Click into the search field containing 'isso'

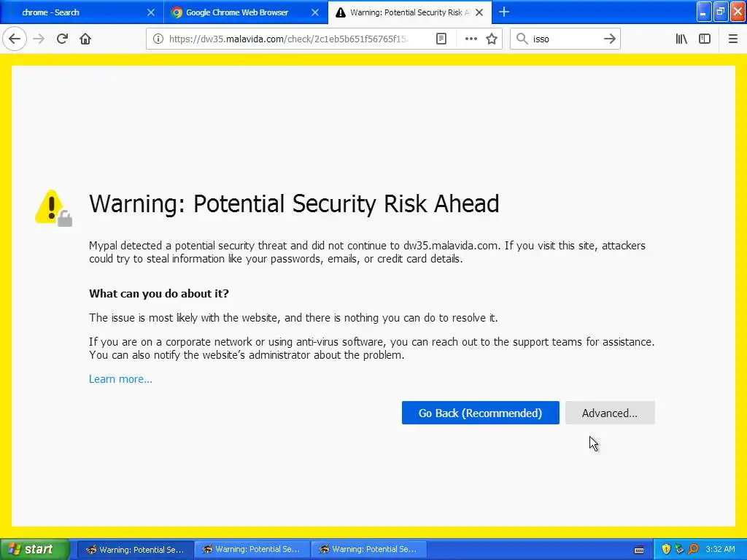pyautogui.click(x=565, y=39)
